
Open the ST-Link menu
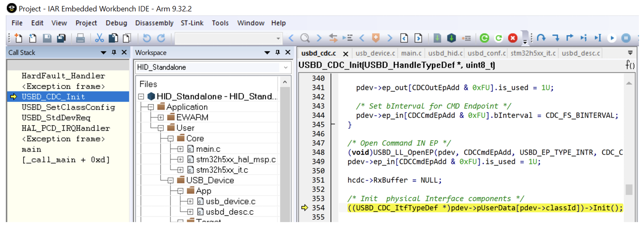pyautogui.click(x=192, y=23)
